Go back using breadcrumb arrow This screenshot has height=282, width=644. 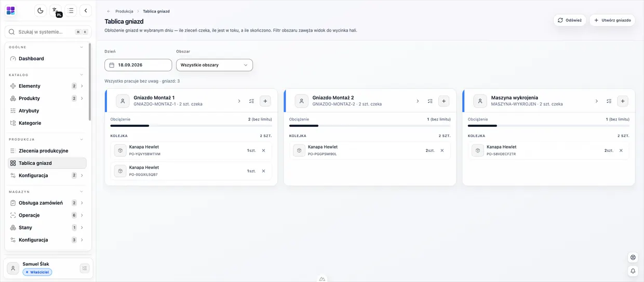click(108, 11)
